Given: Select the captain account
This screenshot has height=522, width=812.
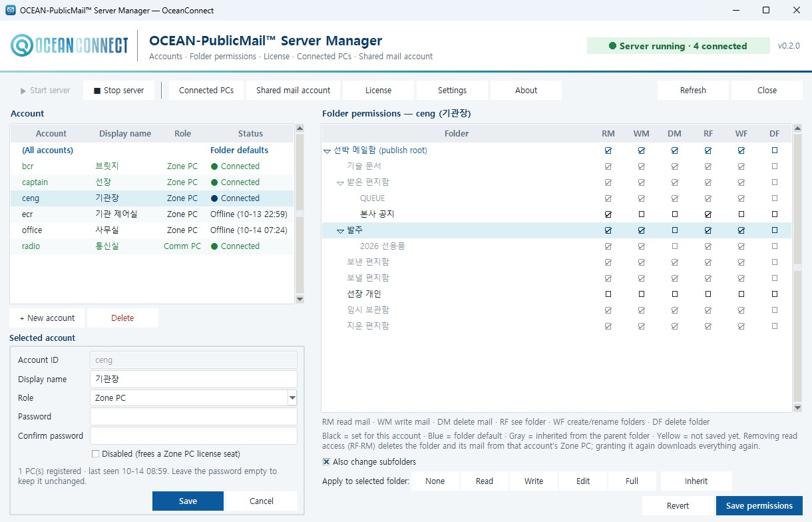Looking at the screenshot, I should click(152, 182).
